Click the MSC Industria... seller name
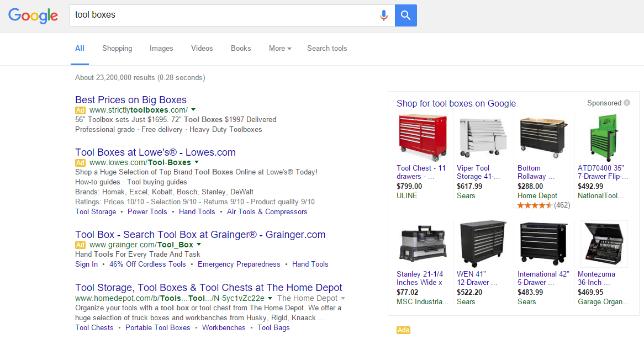 422,302
